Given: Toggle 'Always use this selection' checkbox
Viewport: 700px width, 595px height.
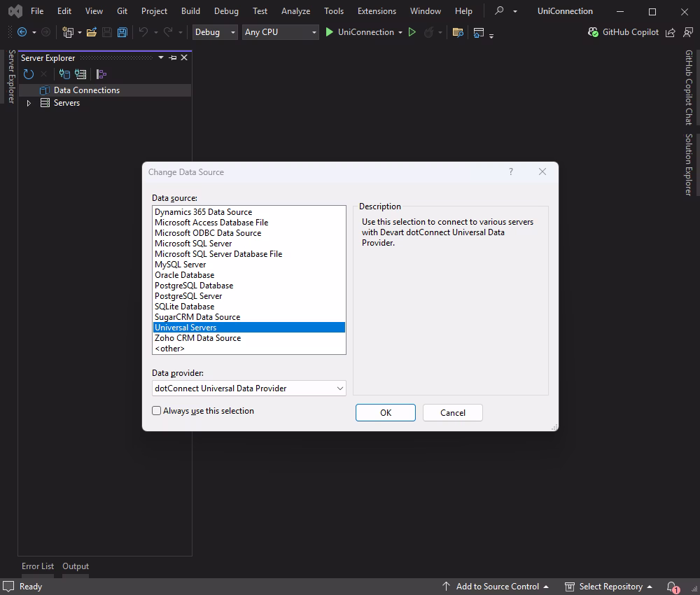Looking at the screenshot, I should click(156, 411).
